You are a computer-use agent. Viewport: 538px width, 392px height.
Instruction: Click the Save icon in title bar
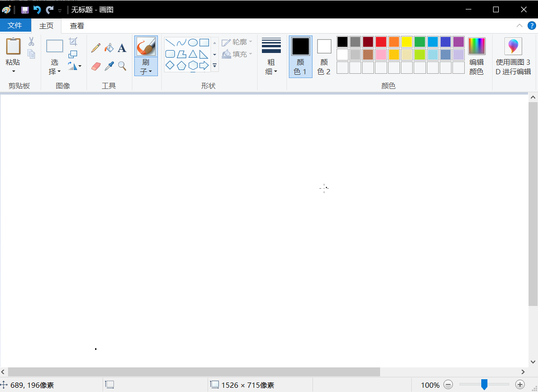point(25,10)
